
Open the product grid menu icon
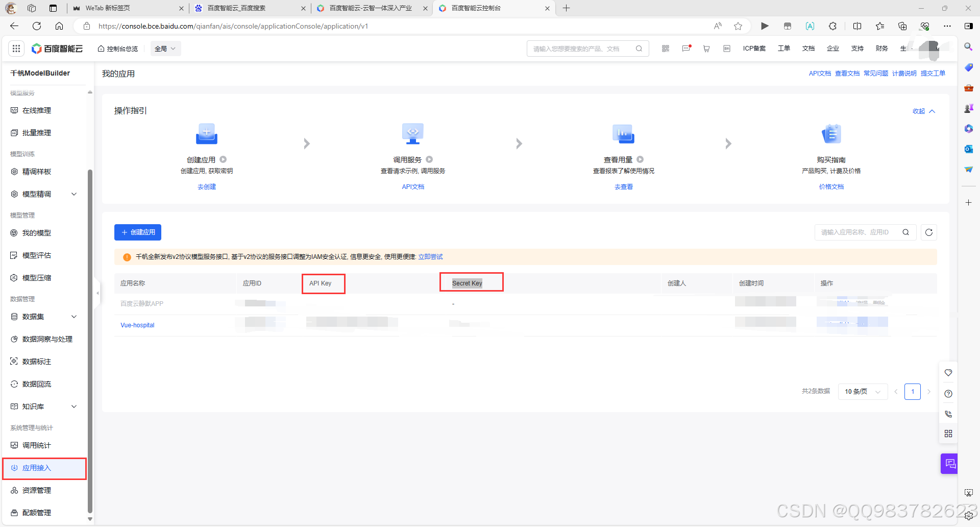(x=16, y=49)
